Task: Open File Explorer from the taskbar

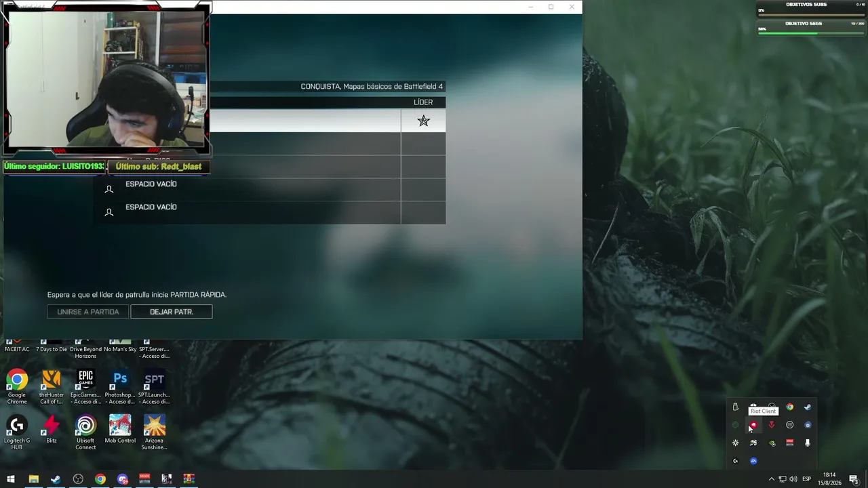Action: [33, 479]
